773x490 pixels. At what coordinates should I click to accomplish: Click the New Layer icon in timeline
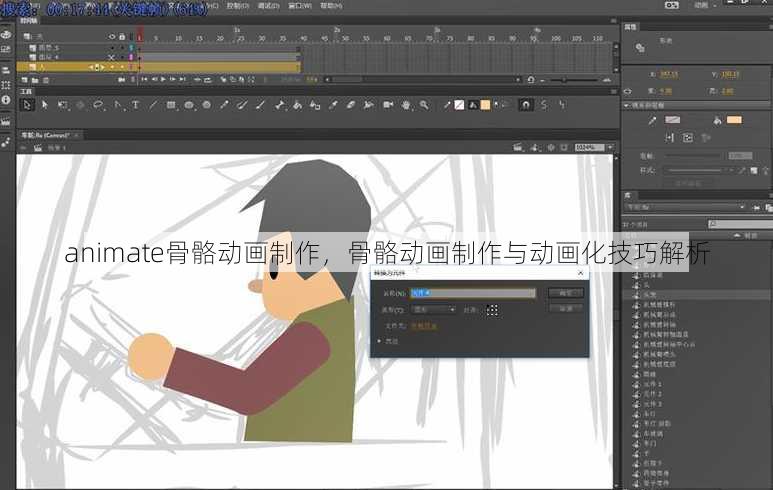[25, 80]
